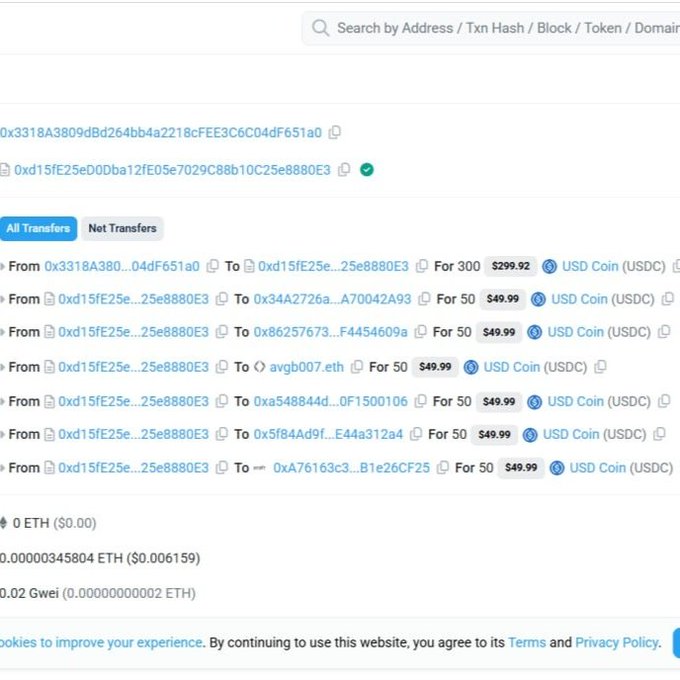The width and height of the screenshot is (680, 680).
Task: Copy USDC token address in 0x86257673 row
Action: click(x=664, y=332)
